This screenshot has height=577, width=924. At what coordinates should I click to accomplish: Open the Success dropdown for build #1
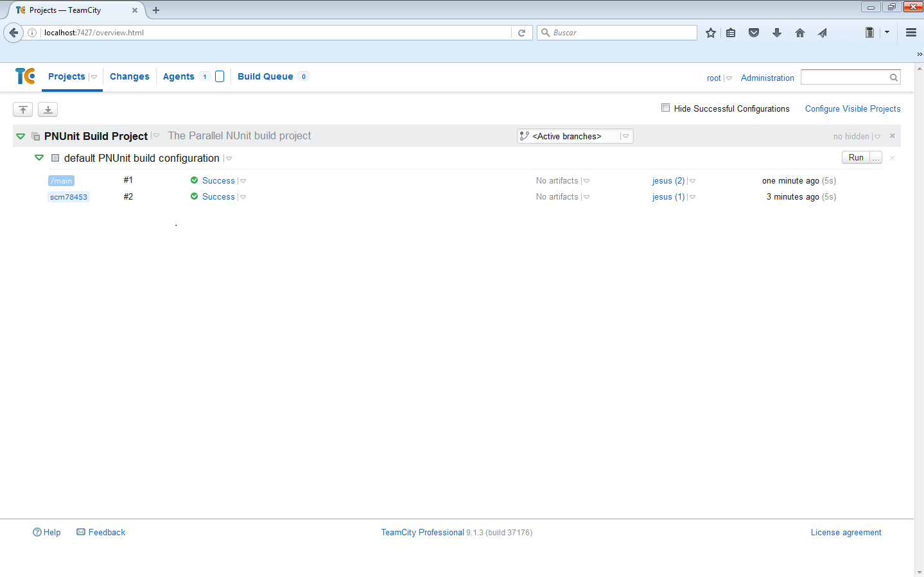(x=243, y=181)
